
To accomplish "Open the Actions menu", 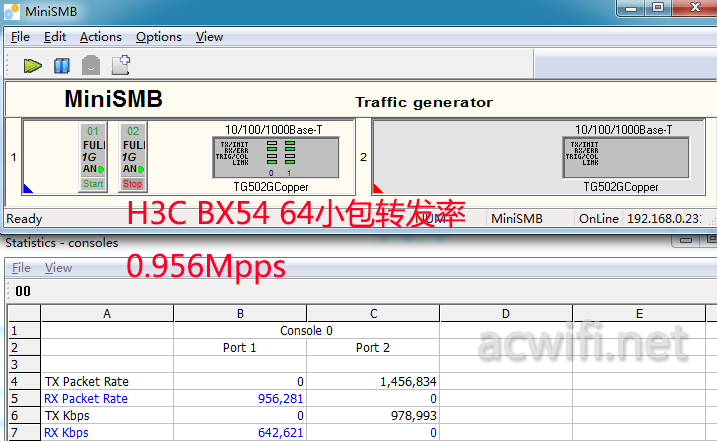I will click(x=101, y=37).
